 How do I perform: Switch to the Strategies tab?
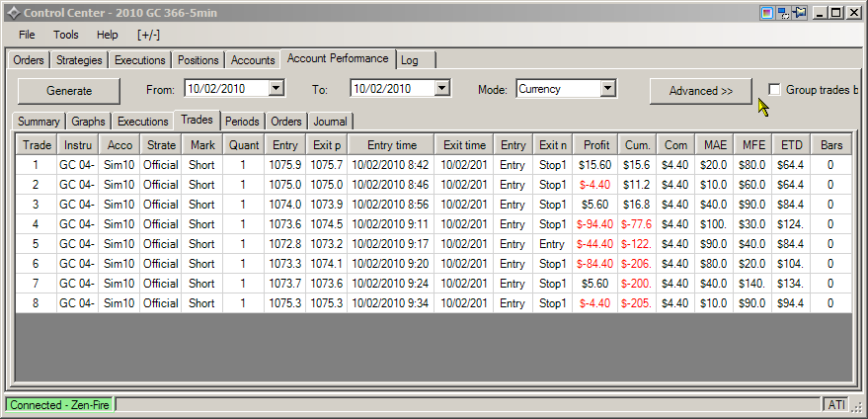[79, 60]
